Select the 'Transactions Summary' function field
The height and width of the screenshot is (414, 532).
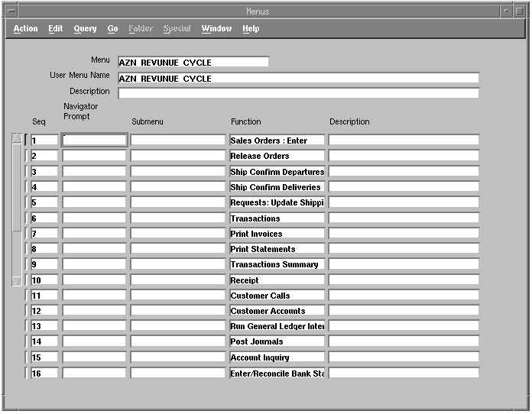277,264
